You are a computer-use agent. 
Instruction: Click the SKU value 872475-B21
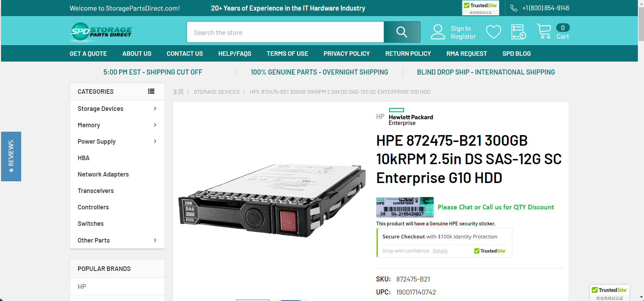[x=413, y=279]
